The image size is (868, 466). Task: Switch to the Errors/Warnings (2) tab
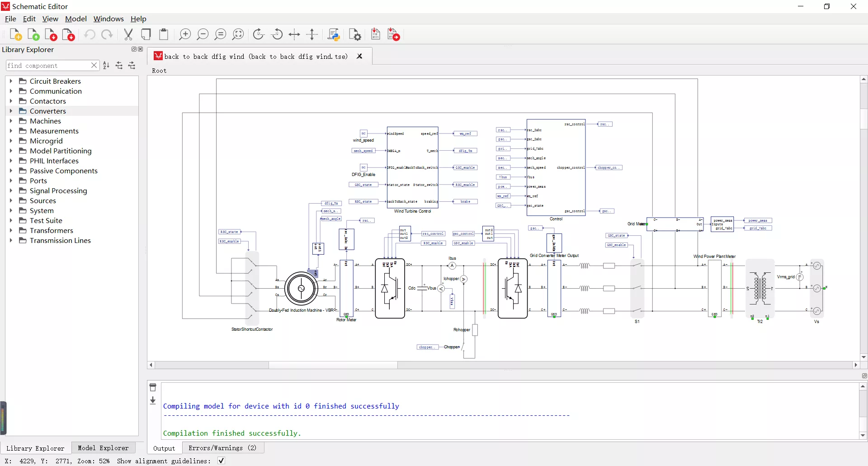tap(222, 448)
